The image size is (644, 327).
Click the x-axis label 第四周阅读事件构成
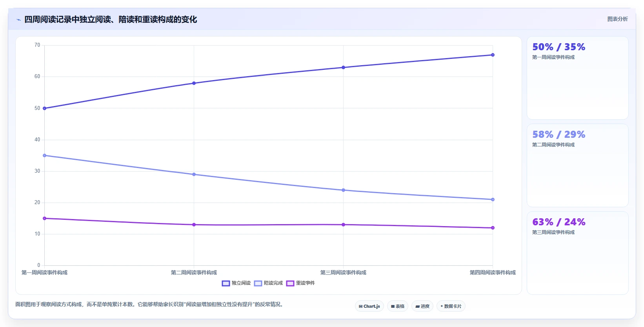tap(493, 272)
